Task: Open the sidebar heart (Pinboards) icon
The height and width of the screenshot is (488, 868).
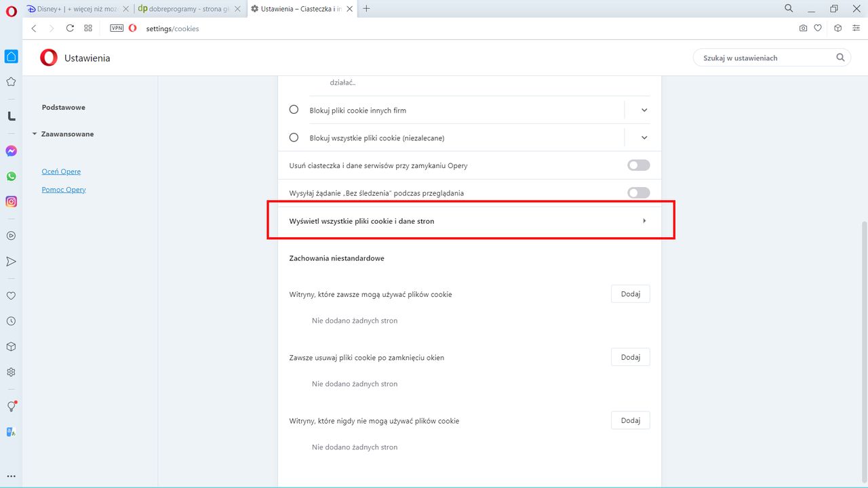Action: pyautogui.click(x=11, y=296)
